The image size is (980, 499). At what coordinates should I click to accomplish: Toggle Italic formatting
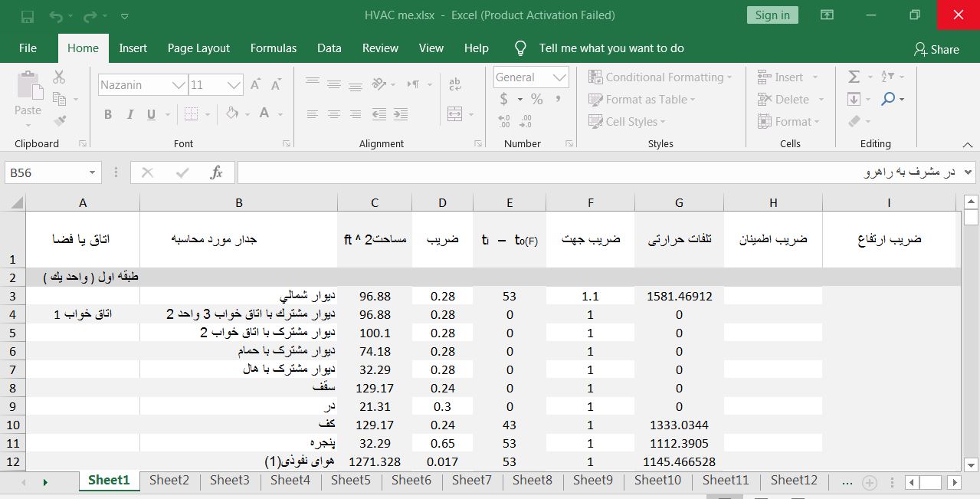click(x=129, y=114)
